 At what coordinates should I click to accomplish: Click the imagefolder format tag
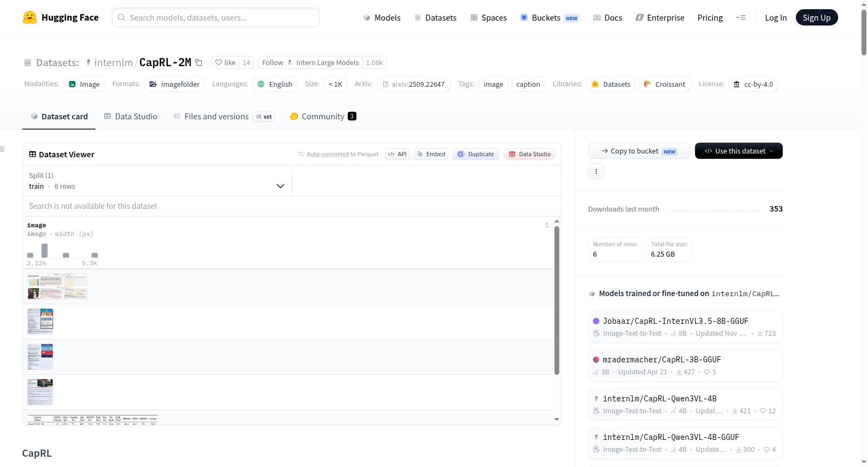[x=175, y=84]
